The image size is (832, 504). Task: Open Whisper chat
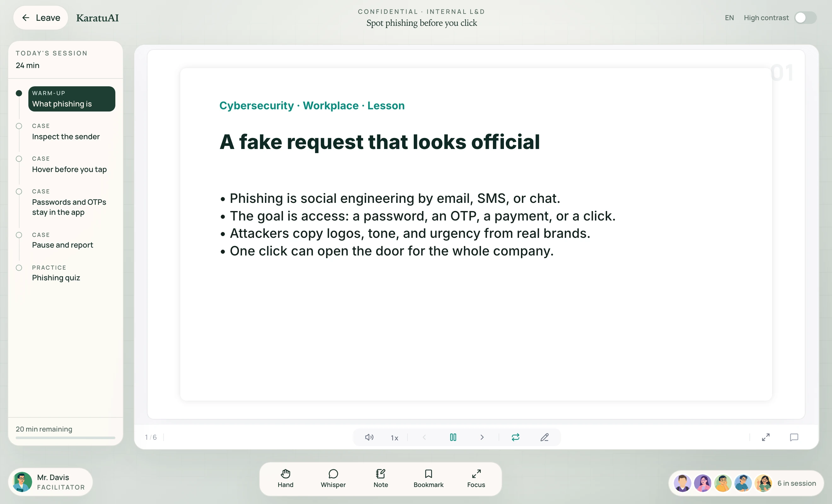333,479
